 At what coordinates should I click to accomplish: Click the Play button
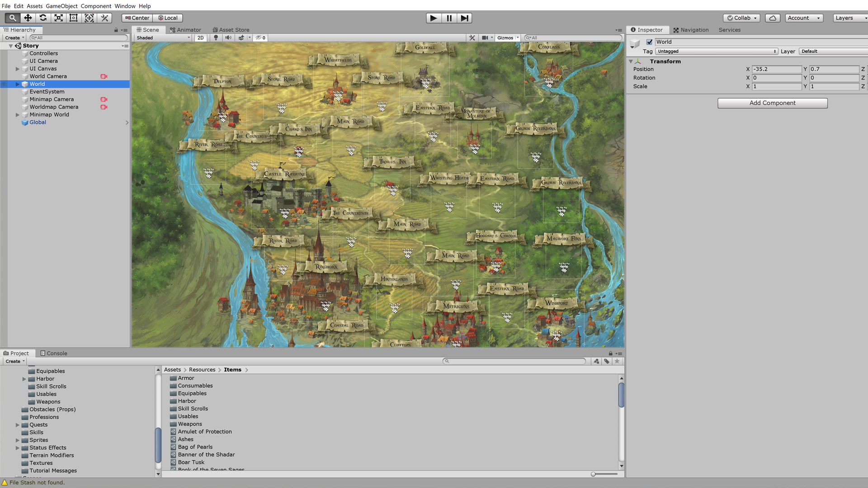coord(433,18)
